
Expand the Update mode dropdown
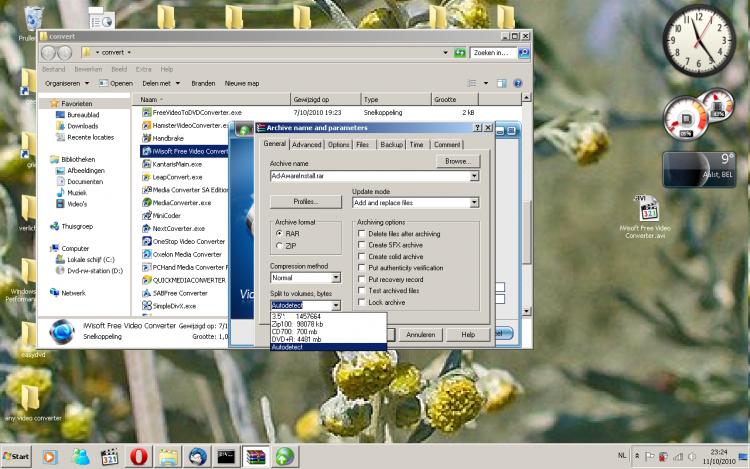point(474,203)
